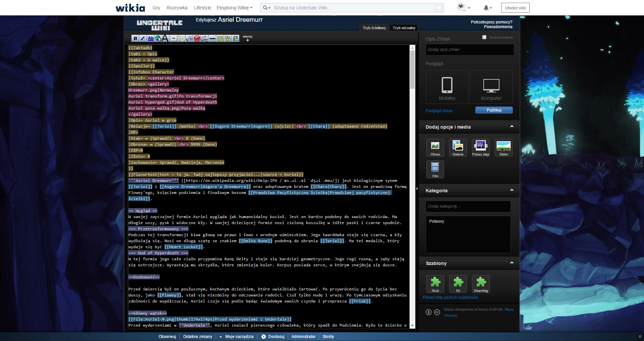This screenshot has width=644, height=341.
Task: Click the nowiki (ignore formatting) icon
Action: (197, 39)
